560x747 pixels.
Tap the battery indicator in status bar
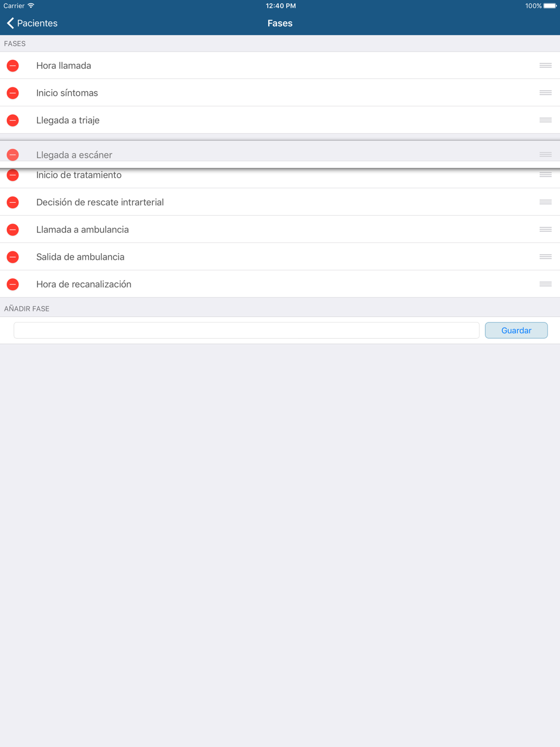[x=550, y=6]
